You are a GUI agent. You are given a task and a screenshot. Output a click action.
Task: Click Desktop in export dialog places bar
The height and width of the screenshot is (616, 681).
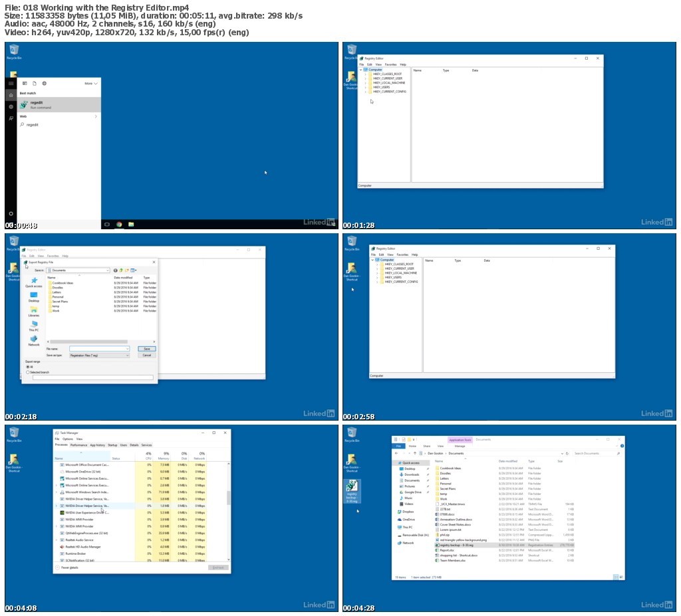click(34, 297)
